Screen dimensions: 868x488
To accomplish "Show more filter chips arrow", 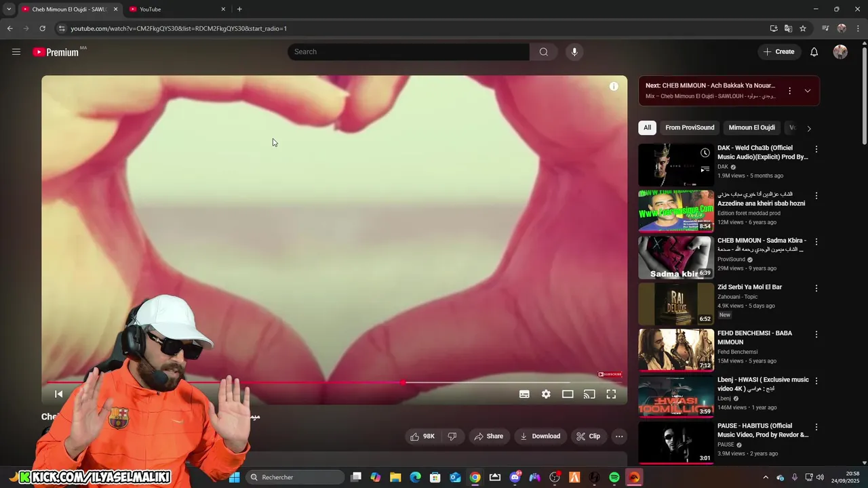I will [808, 128].
